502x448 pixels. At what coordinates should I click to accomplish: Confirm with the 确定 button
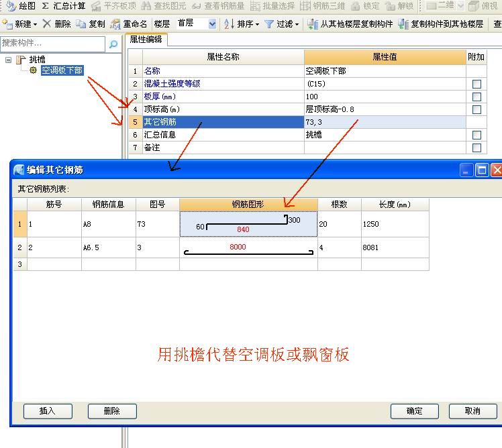coord(414,411)
